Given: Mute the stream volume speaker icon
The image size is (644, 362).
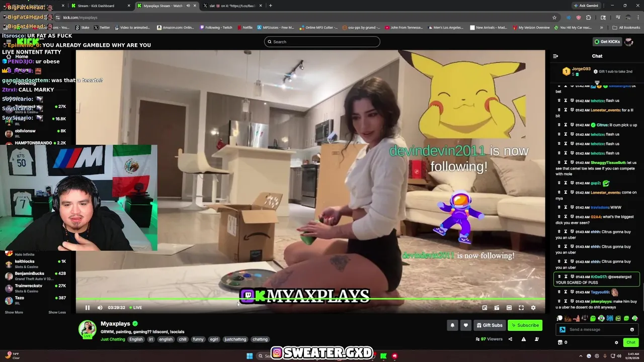Looking at the screenshot, I should 100,308.
